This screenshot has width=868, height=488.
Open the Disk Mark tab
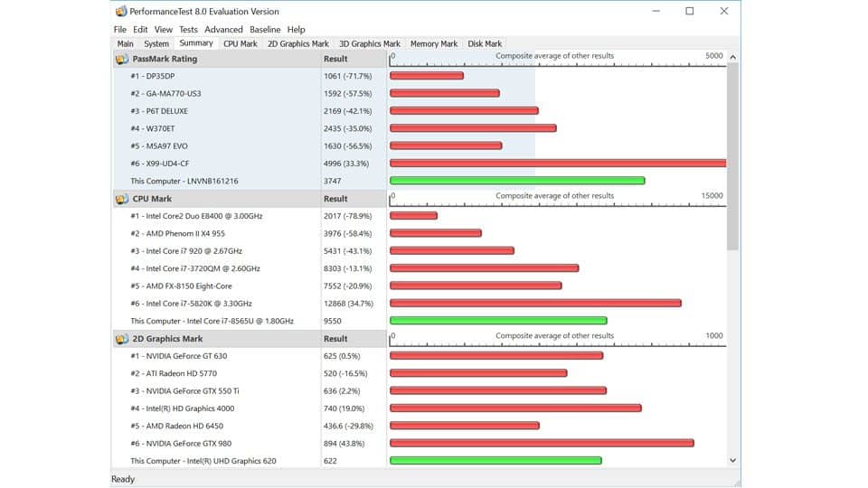pyautogui.click(x=485, y=43)
